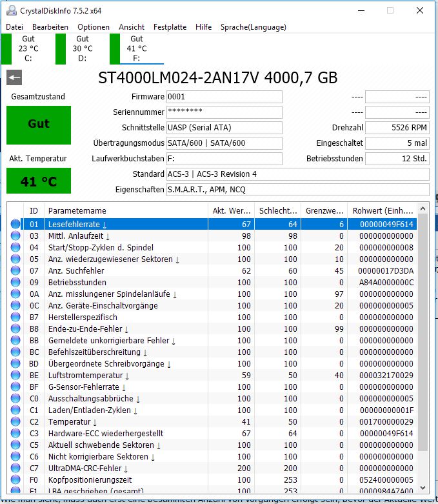Click status orb of Aktuell schwebende Sektoren row
Screen dimensions: 438x504
(15, 445)
